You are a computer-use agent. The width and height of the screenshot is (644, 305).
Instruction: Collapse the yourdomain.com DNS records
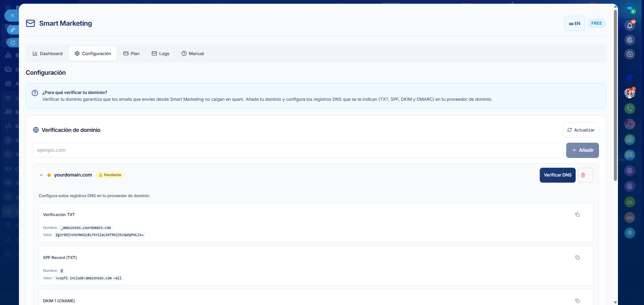pos(41,175)
